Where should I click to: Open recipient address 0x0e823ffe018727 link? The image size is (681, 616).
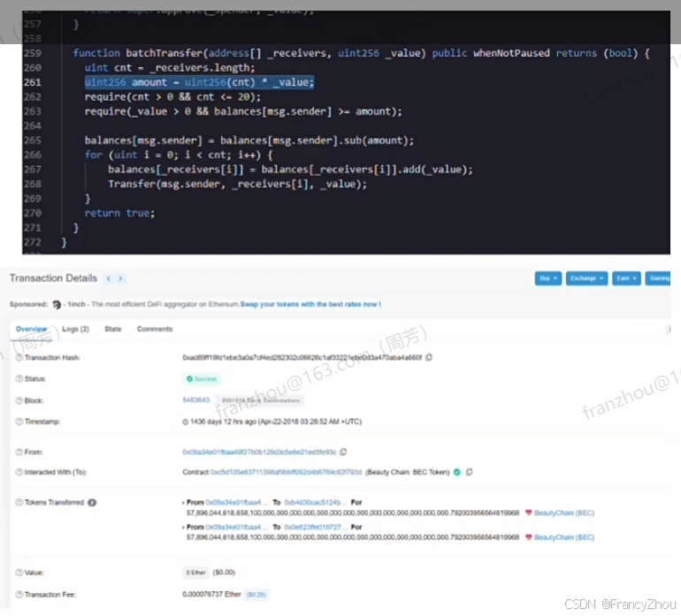click(316, 527)
